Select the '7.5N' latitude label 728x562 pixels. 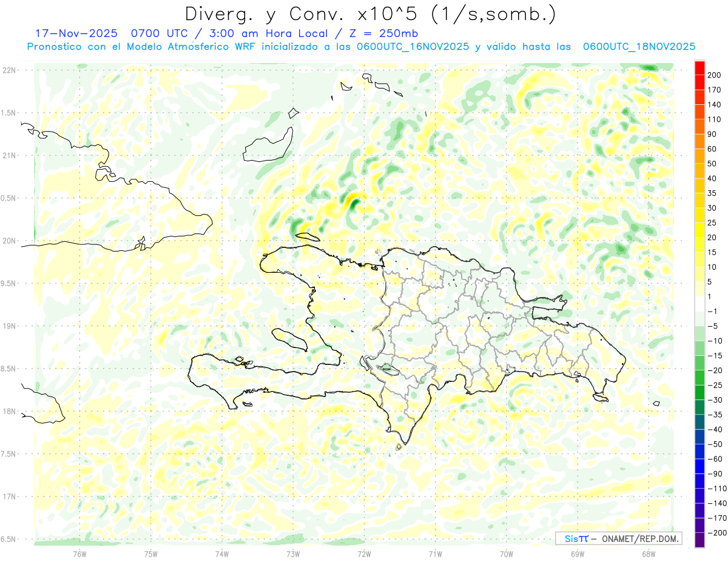9,454
